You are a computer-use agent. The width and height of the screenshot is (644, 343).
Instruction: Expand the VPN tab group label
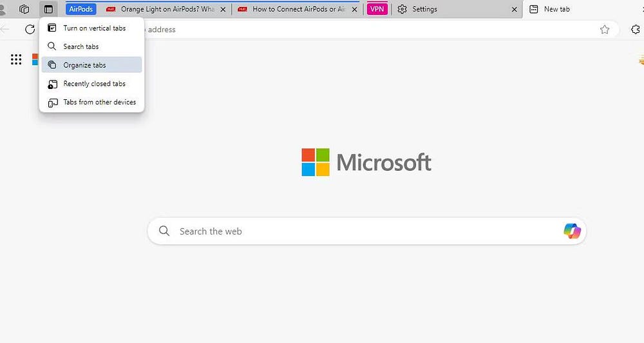[377, 9]
